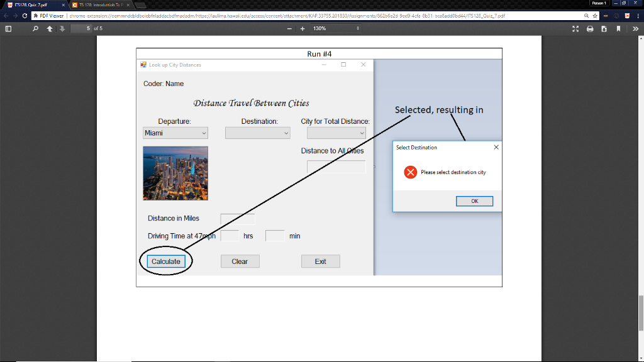Image resolution: width=644 pixels, height=362 pixels.
Task: Click the Exit button
Action: tap(320, 261)
